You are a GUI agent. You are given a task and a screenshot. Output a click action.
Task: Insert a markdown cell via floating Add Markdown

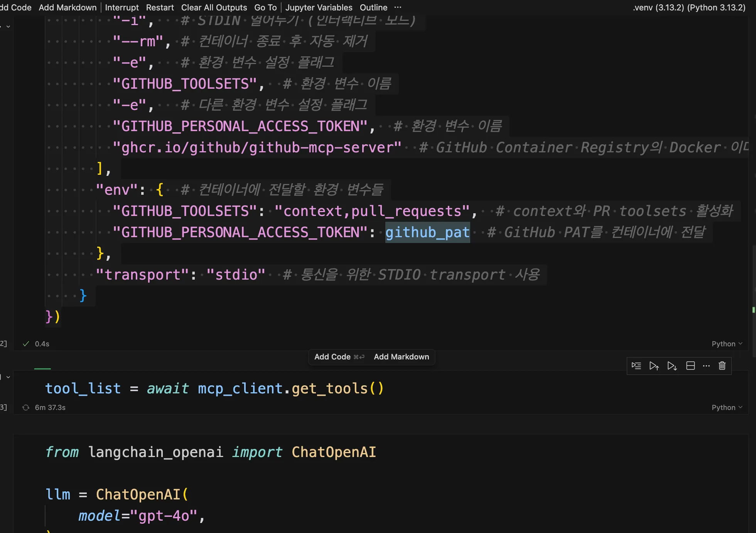point(401,357)
